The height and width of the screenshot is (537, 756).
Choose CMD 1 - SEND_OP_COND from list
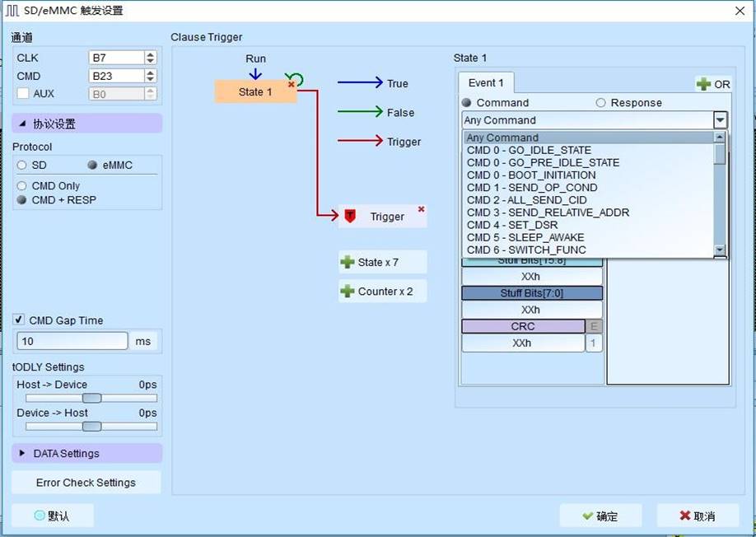point(531,188)
